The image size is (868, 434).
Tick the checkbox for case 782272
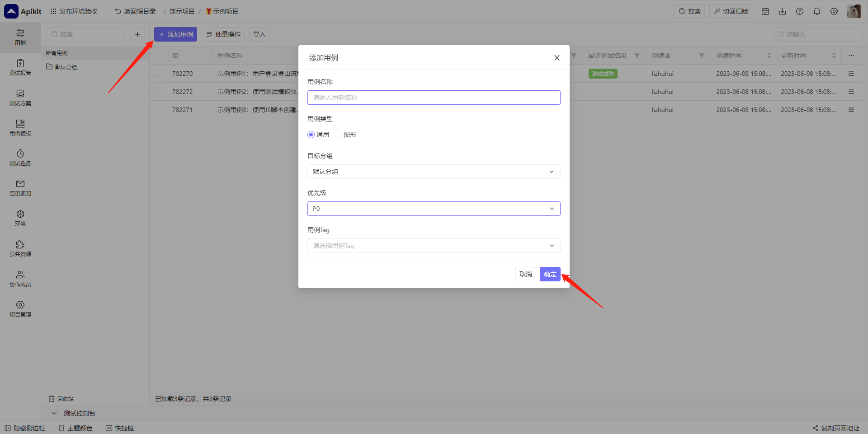pos(158,92)
